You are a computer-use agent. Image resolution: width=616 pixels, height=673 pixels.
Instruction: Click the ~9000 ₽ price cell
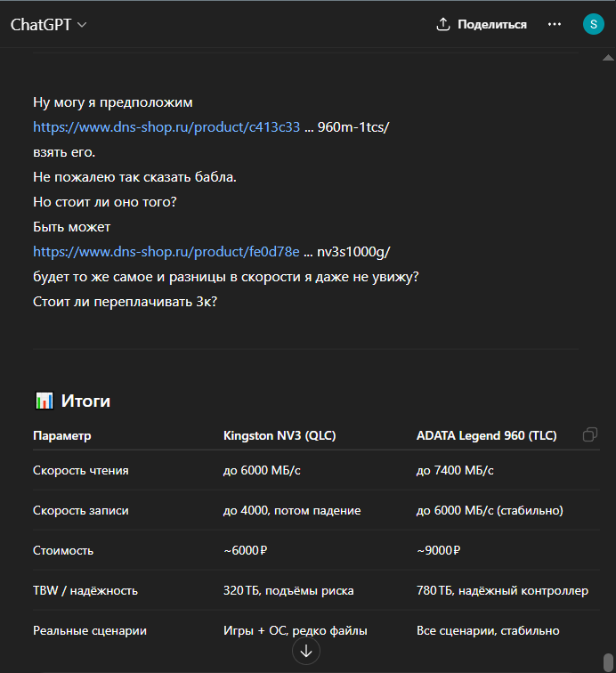pos(438,550)
